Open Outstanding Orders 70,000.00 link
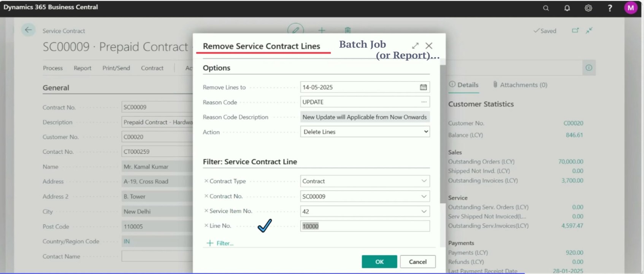Viewport: 644px width, 274px height. click(571, 162)
